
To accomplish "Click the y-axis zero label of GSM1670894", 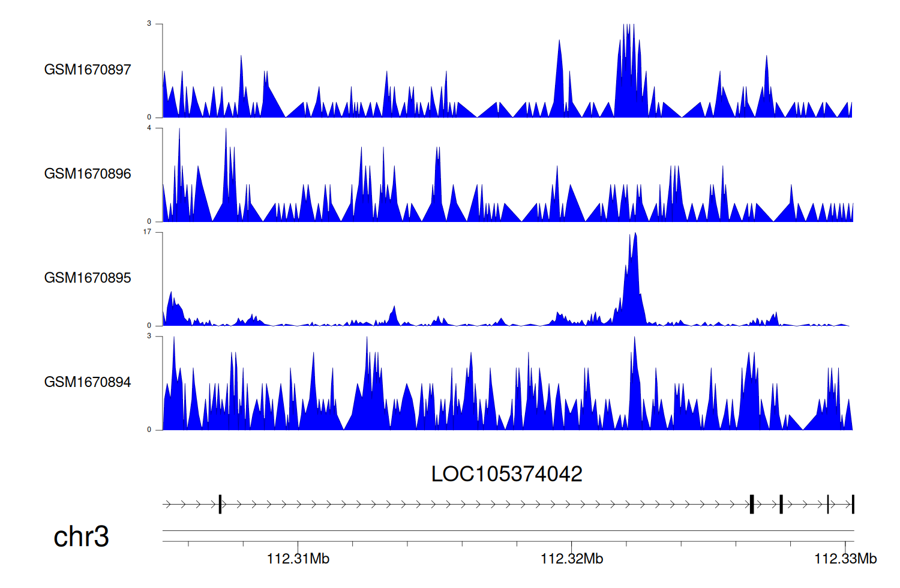I will (x=149, y=430).
